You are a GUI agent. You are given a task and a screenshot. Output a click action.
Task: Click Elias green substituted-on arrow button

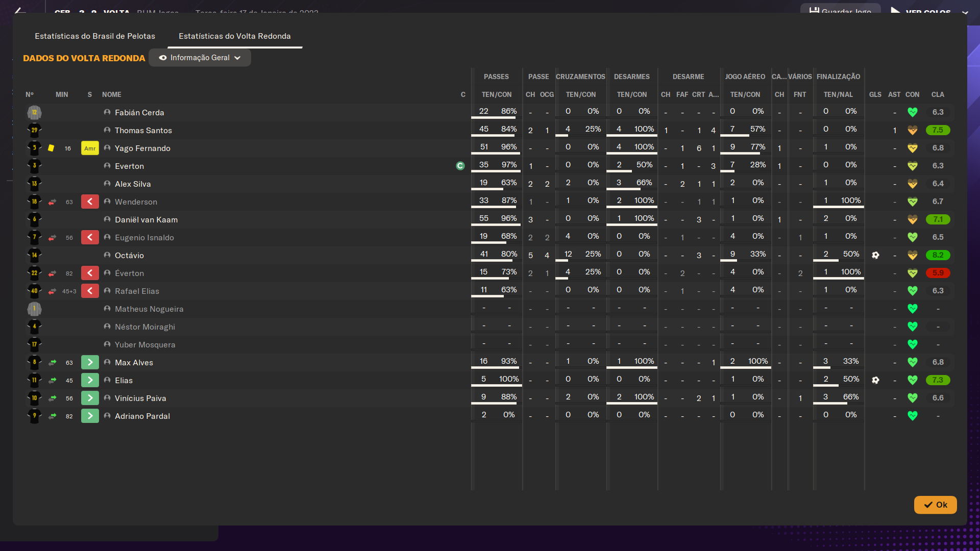point(90,380)
